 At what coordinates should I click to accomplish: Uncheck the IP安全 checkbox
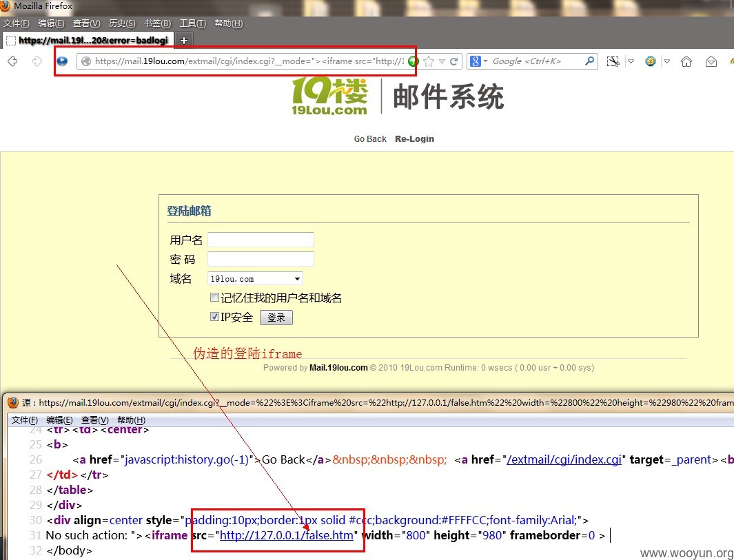point(214,317)
